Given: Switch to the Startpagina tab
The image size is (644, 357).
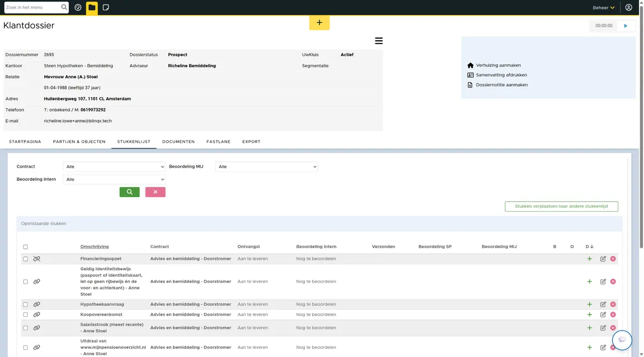Looking at the screenshot, I should point(25,142).
